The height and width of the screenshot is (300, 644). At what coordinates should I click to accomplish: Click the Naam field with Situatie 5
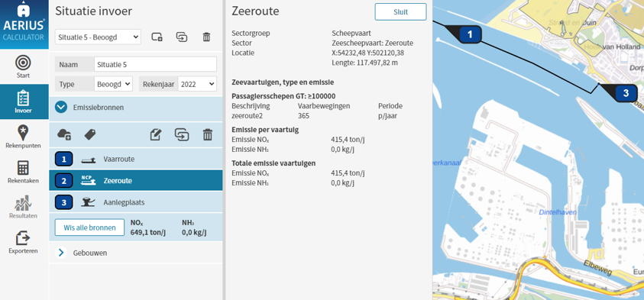pyautogui.click(x=155, y=64)
